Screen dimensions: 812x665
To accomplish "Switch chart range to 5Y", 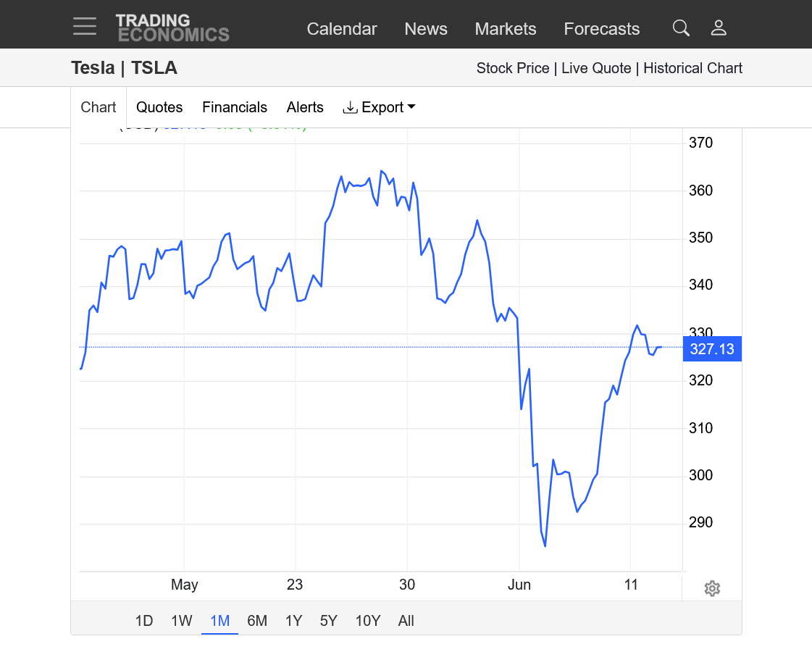I will coord(329,621).
